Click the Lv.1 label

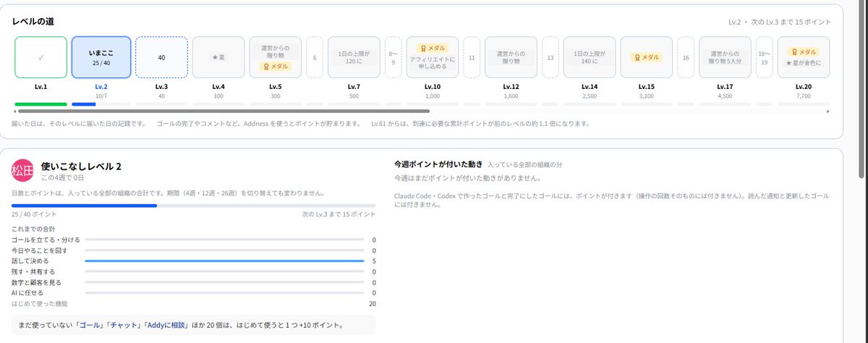point(41,86)
